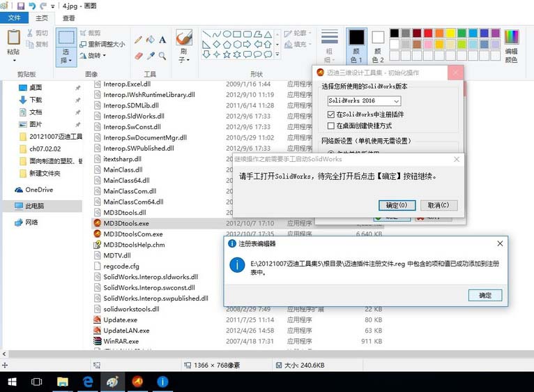Choose the Diamond shape
Screen dimensions: 534x392
tap(217, 45)
